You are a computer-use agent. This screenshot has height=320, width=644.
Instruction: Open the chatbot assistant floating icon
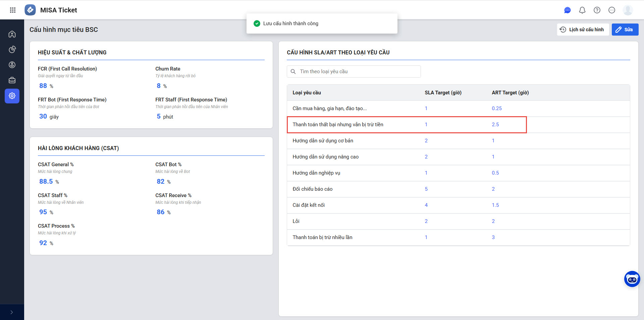632,279
